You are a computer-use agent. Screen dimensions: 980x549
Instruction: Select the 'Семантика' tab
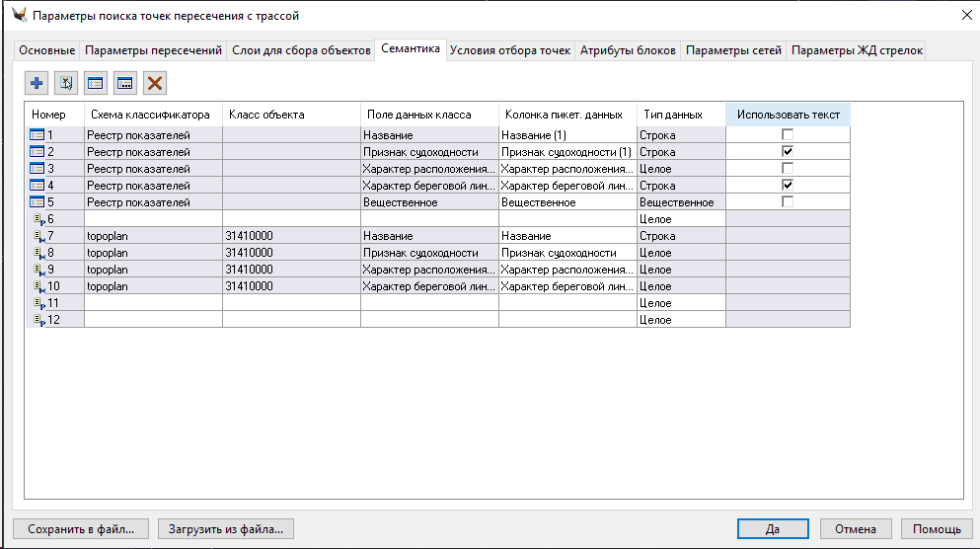pyautogui.click(x=411, y=48)
